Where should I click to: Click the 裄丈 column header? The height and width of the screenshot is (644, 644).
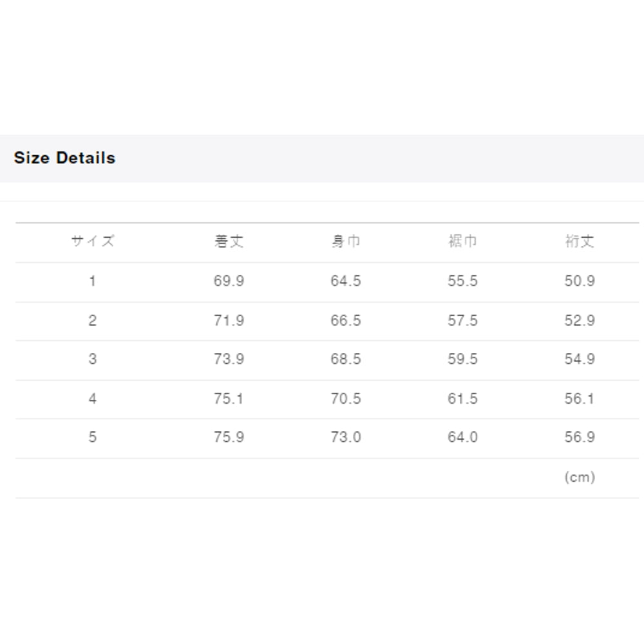pyautogui.click(x=580, y=241)
